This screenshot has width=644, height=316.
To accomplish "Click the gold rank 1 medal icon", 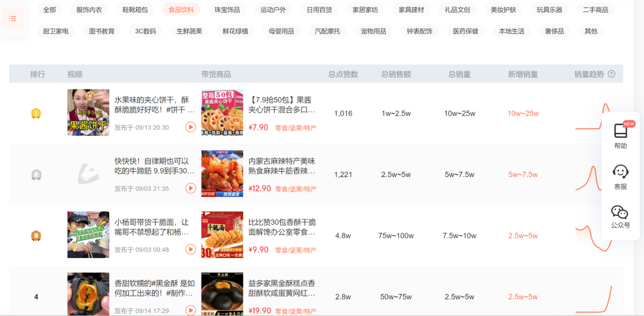I will click(x=36, y=113).
